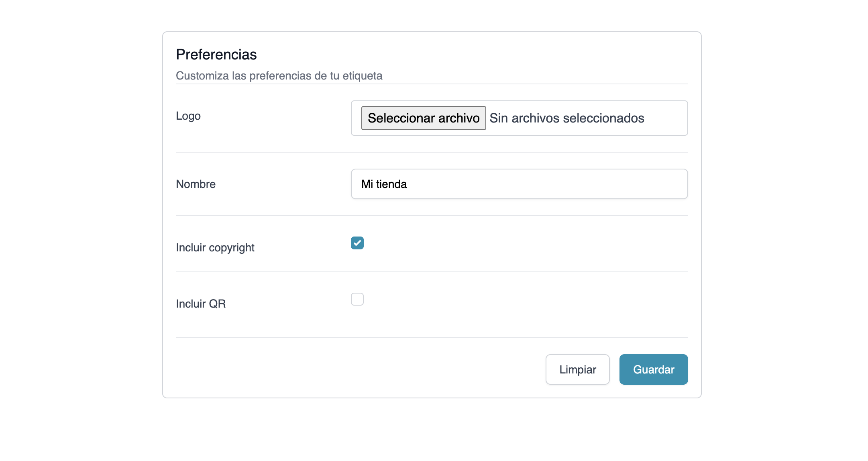
Task: Click the Nombre field label
Action: 196,184
